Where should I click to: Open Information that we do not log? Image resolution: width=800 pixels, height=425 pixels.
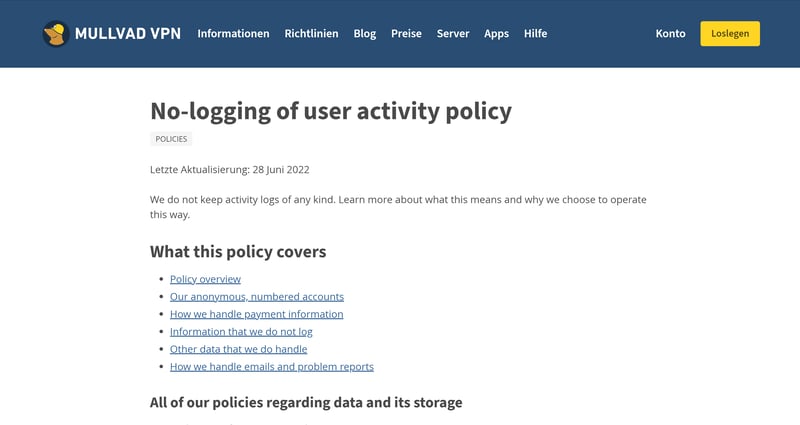241,332
